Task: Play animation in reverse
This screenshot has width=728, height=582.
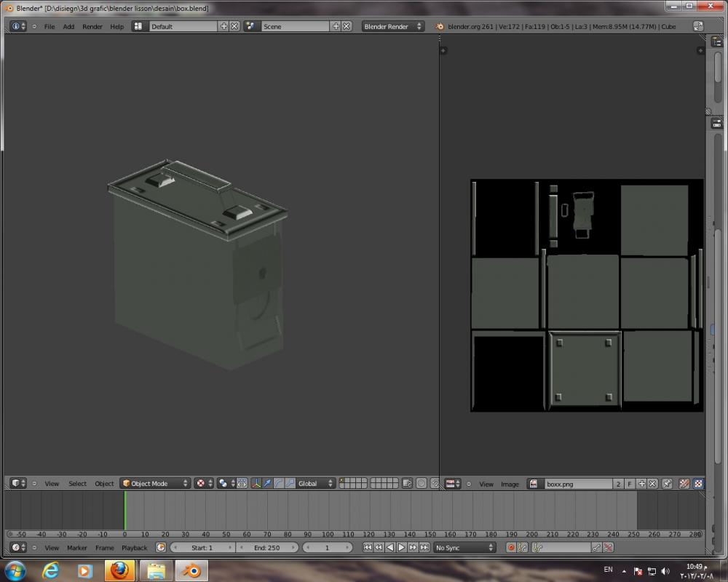Action: [x=390, y=548]
